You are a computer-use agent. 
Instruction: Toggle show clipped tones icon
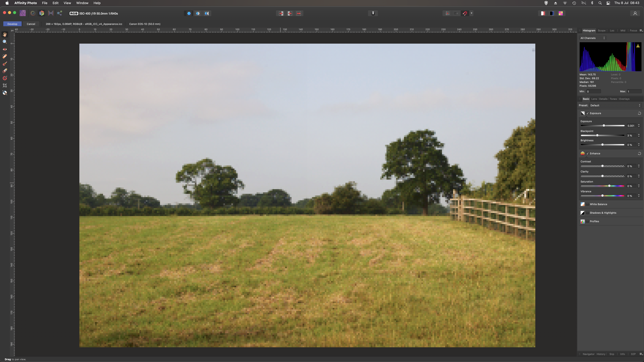click(561, 13)
